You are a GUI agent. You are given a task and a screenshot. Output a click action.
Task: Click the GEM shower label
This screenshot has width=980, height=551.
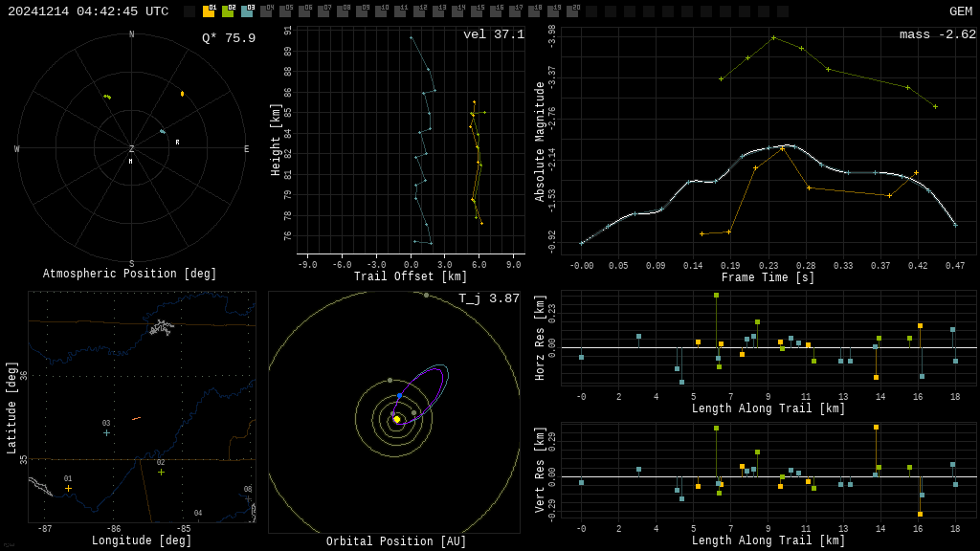click(x=960, y=11)
